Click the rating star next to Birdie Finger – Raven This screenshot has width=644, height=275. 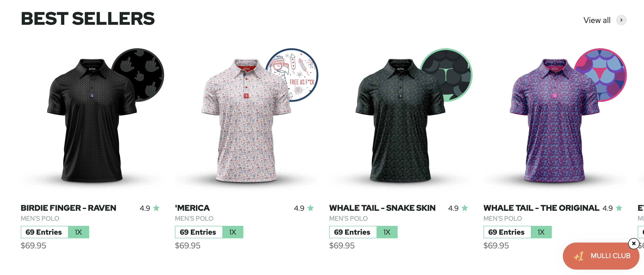(156, 208)
